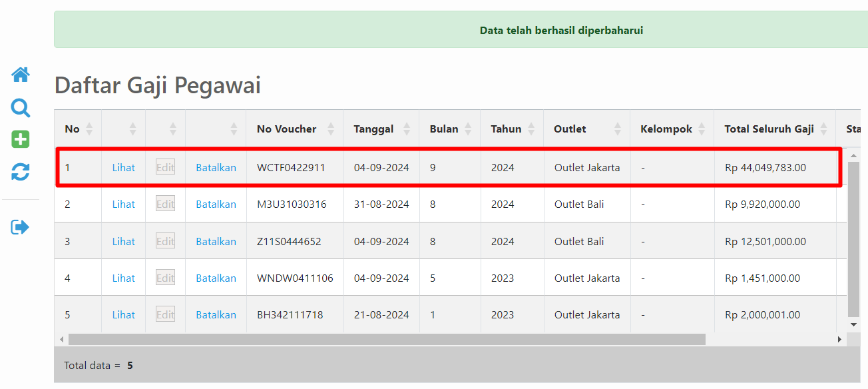Viewport: 868px width, 389px height.
Task: Click the search magnifier sidebar icon
Action: [21, 108]
